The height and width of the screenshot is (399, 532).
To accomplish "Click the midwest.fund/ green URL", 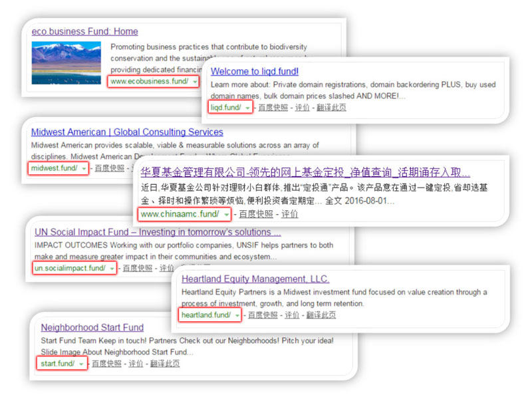I will click(x=55, y=168).
